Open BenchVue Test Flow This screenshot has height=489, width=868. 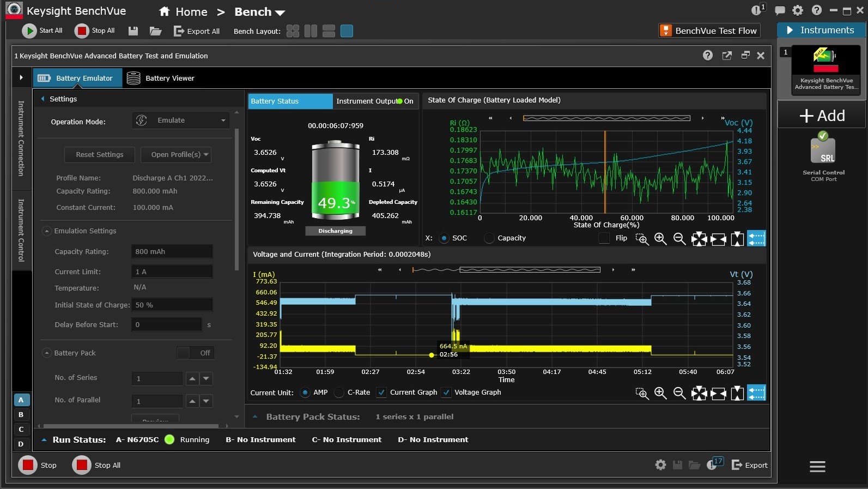tap(709, 31)
